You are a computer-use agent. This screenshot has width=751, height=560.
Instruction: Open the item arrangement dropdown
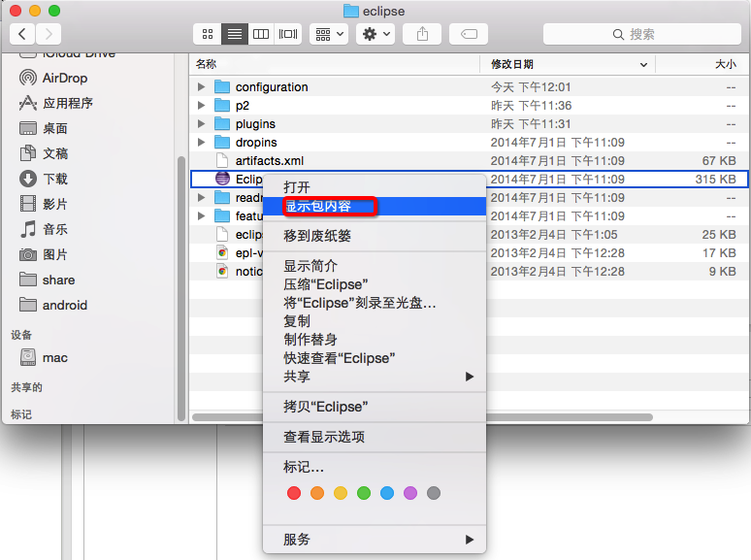tap(329, 34)
